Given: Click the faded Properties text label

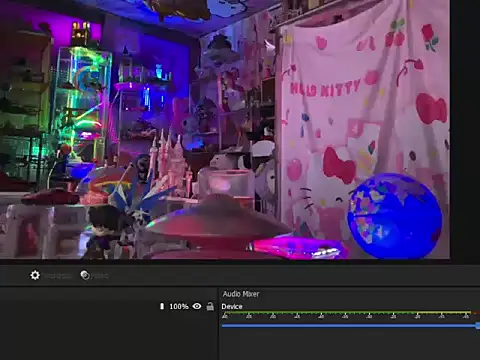Looking at the screenshot, I should (57, 276).
